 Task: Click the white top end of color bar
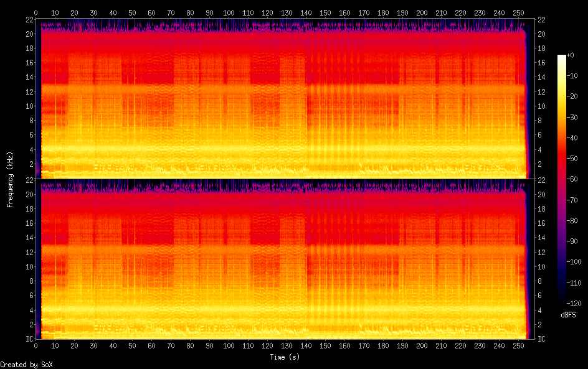pos(562,57)
